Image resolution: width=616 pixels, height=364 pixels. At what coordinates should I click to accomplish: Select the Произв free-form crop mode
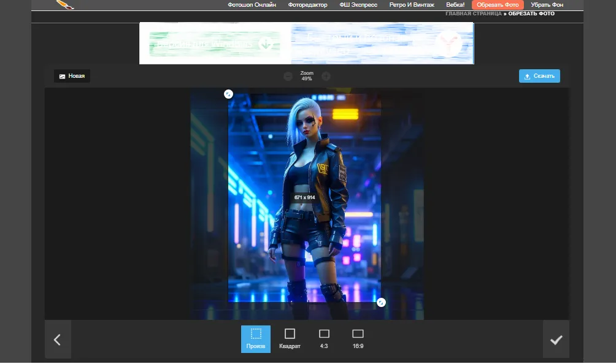256,339
